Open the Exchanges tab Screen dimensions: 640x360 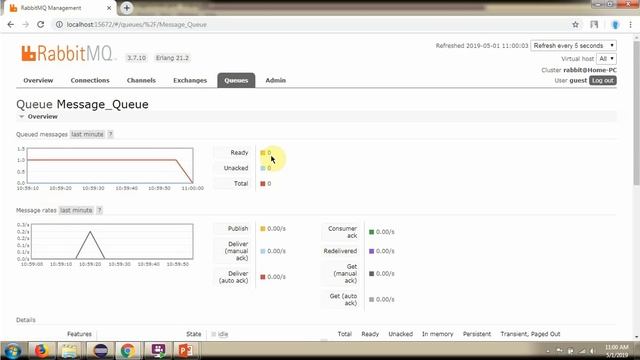coord(190,80)
